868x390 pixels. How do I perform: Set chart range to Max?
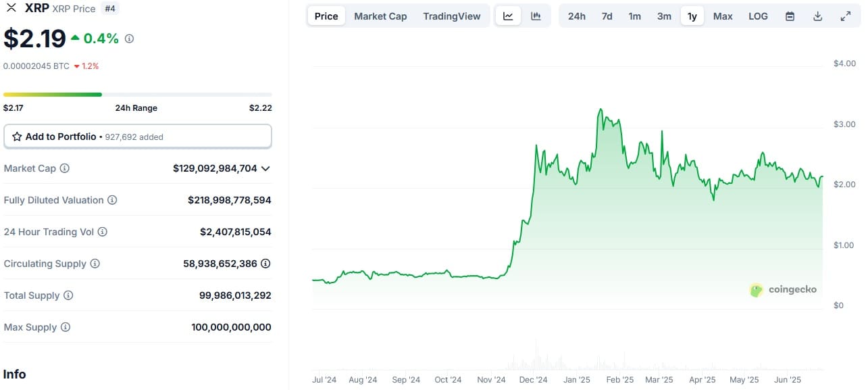(723, 16)
